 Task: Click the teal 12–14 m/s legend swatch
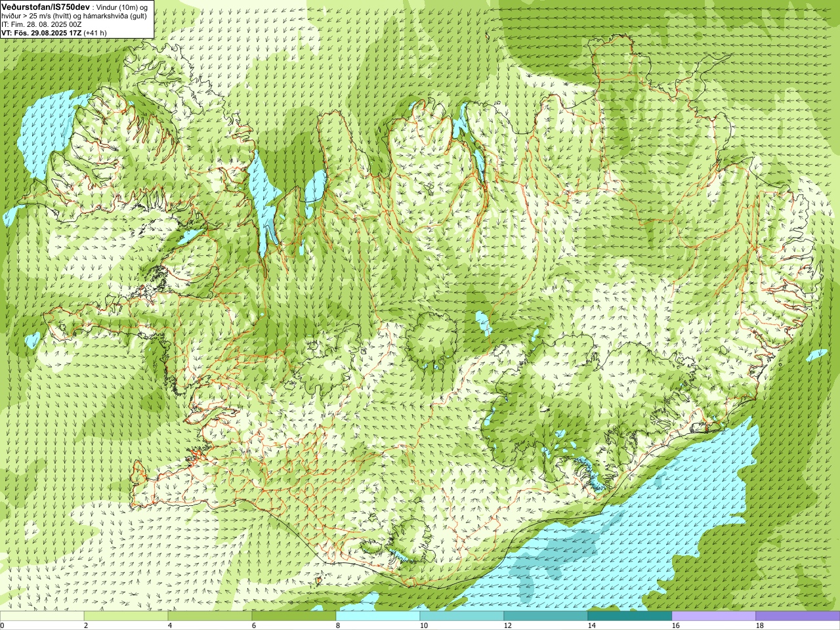coord(546,616)
